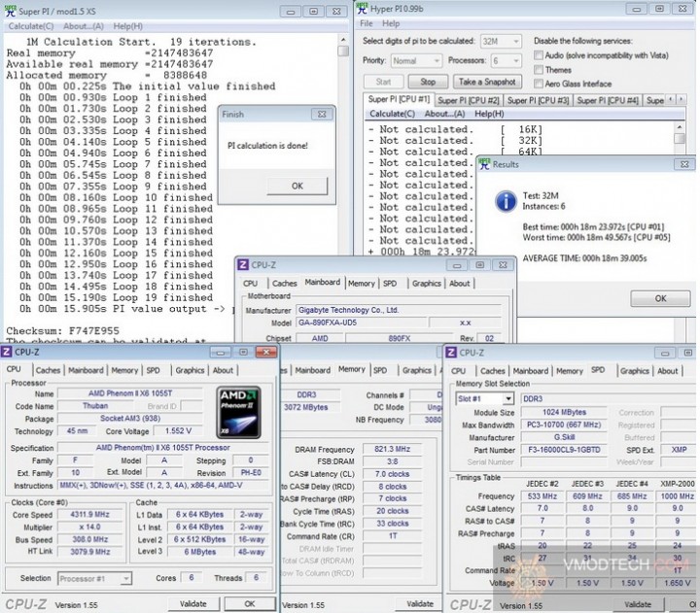Click OK in the Results dialog
The image size is (700, 613).
[660, 298]
